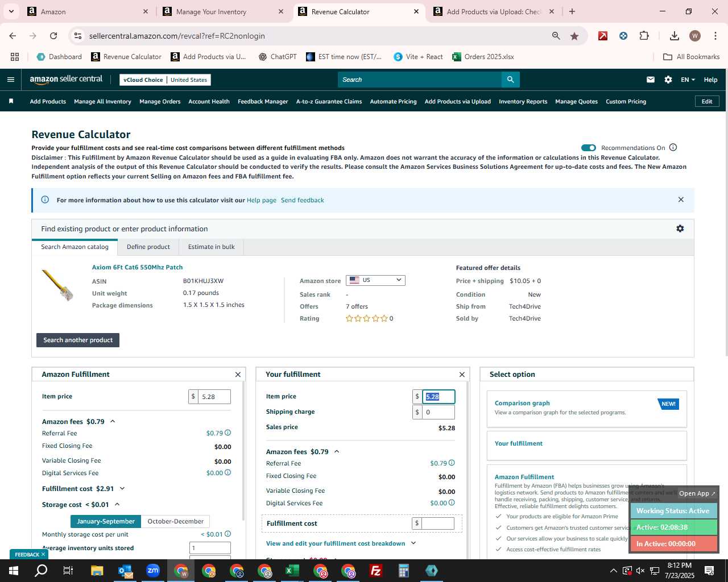728x582 pixels.
Task: Open the Automate Pricing menu item
Action: [x=393, y=101]
